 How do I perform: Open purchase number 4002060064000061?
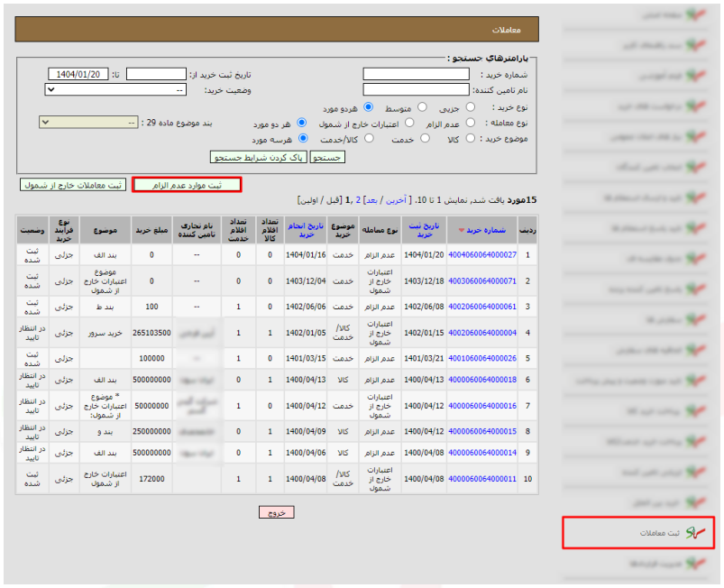482,307
